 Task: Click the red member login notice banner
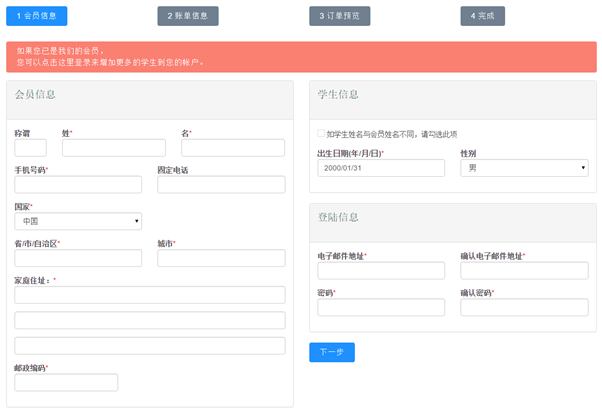300,56
